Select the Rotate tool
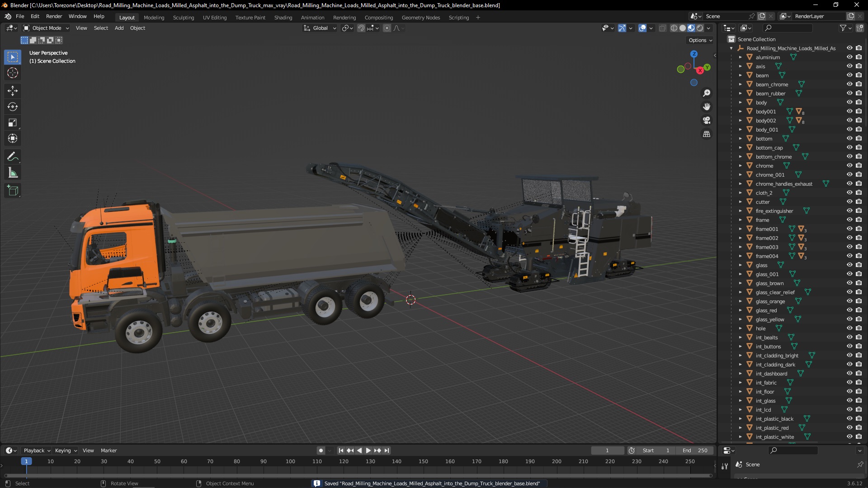 pos(13,107)
